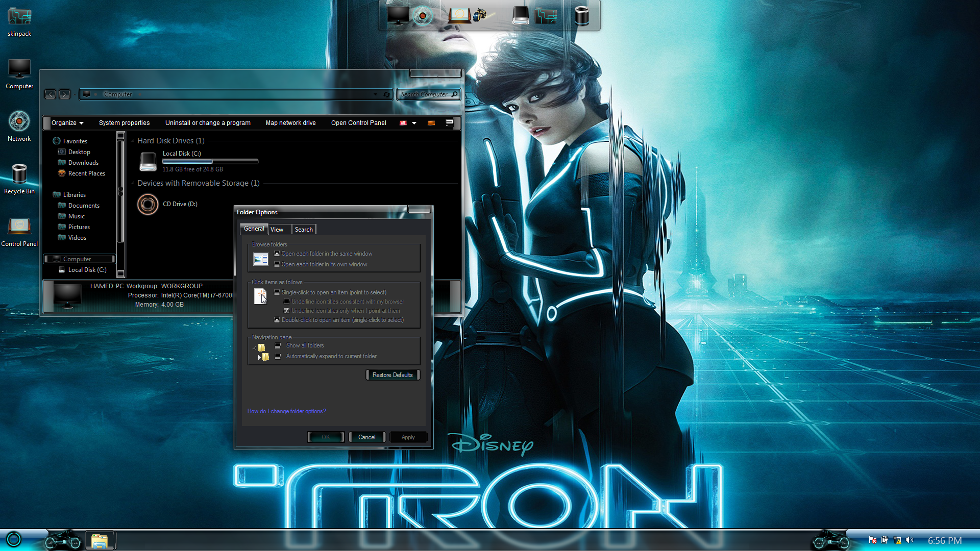
Task: Open the CD Drive (D:) icon
Action: point(148,205)
